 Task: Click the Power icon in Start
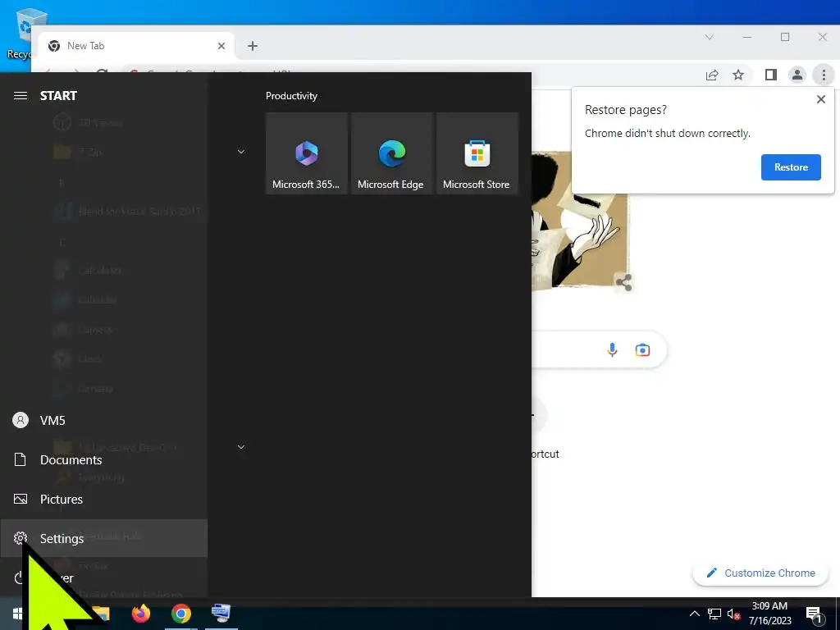(x=19, y=577)
